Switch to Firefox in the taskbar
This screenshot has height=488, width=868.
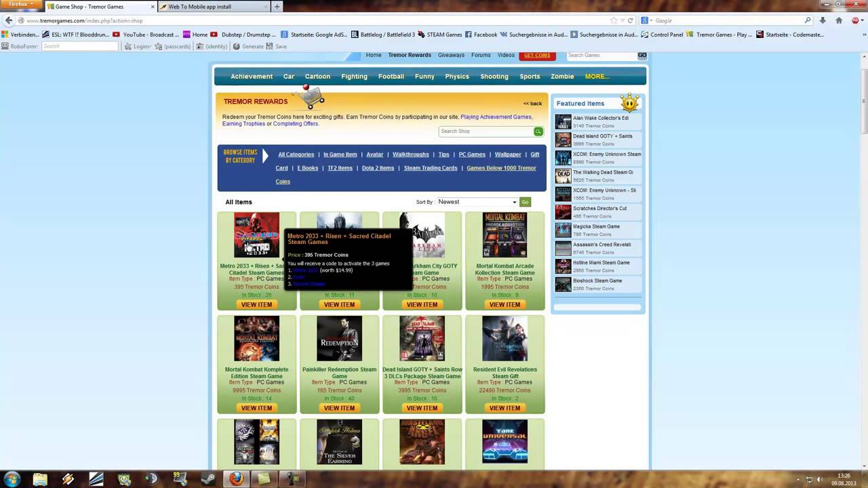[x=236, y=479]
